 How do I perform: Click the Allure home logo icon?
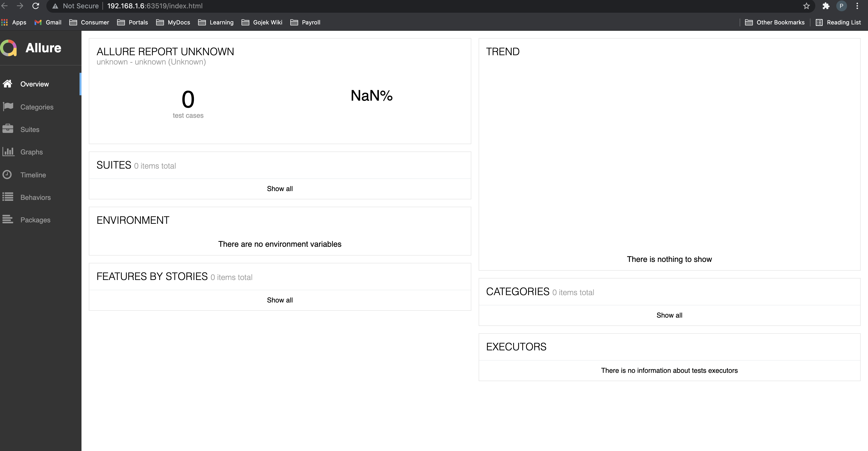(x=9, y=48)
